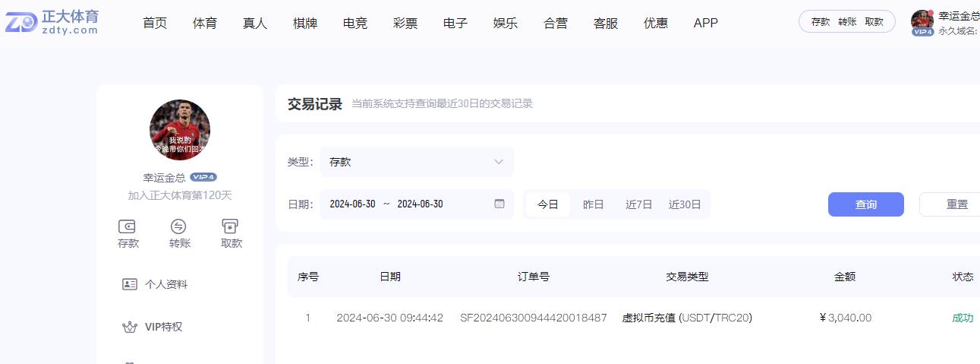Click 存款 in the header pill
Image resolution: width=980 pixels, height=364 pixels.
click(821, 22)
